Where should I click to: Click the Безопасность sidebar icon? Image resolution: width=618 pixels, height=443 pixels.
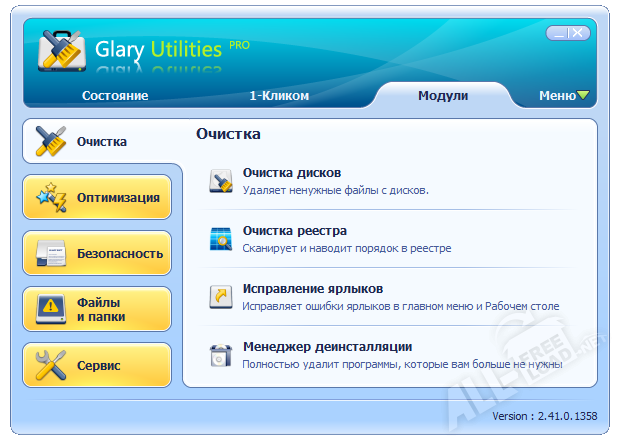50,253
